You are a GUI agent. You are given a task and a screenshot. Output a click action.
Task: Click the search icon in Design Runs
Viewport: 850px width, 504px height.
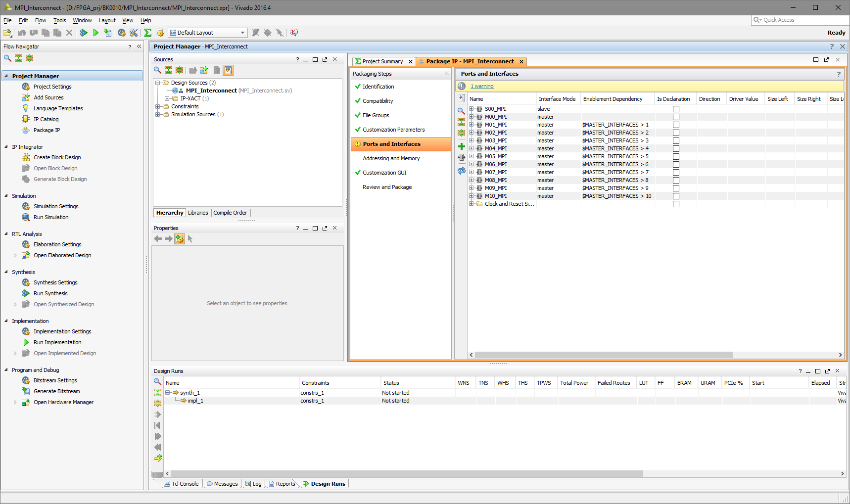tap(157, 381)
